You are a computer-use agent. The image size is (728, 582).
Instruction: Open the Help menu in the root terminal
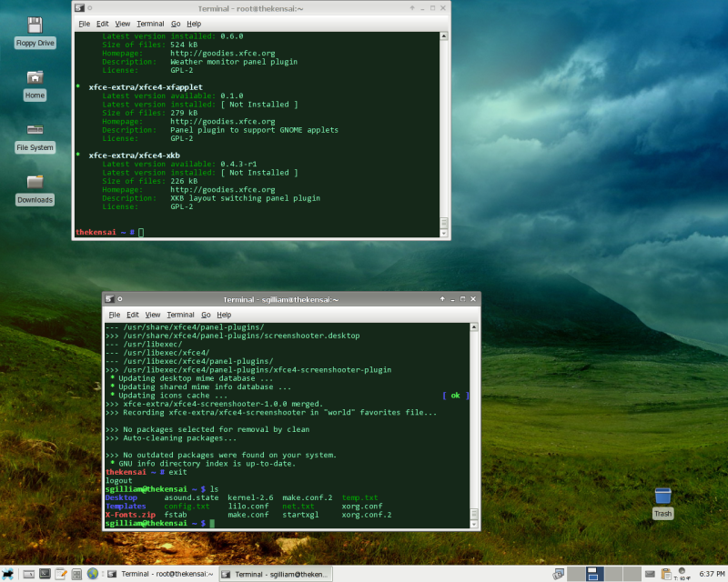(194, 23)
